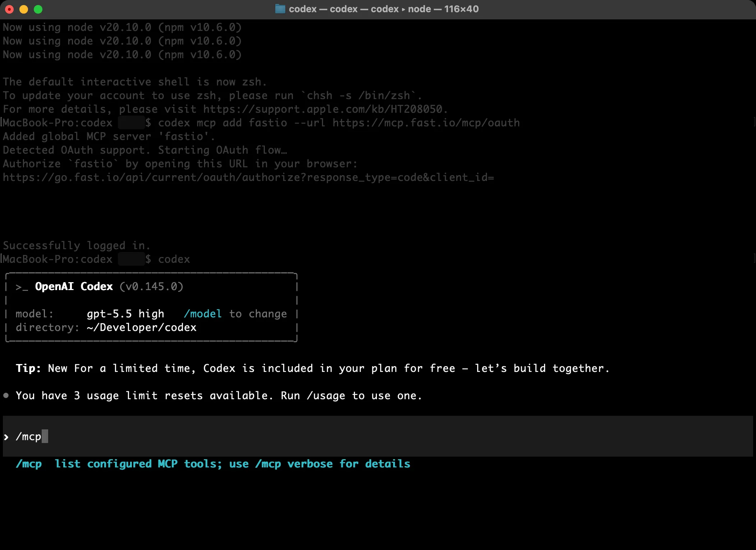Click 'Added global MCP server' line
756x550 pixels.
point(109,136)
